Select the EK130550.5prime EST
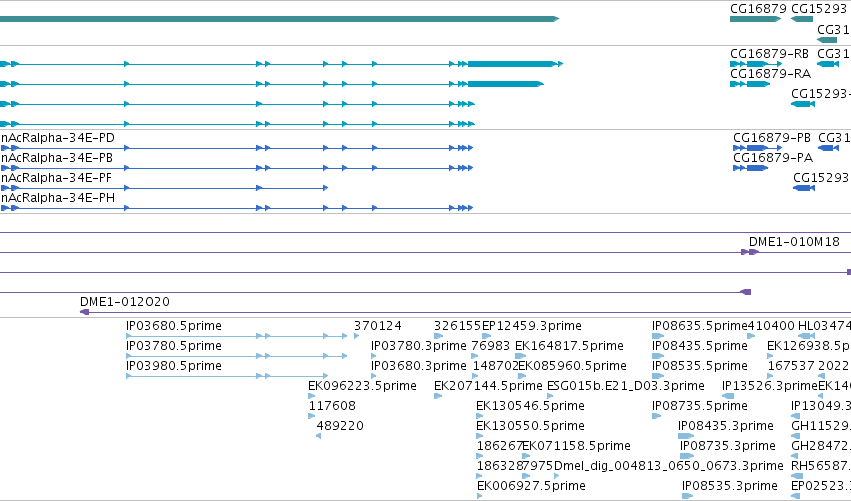 point(479,436)
